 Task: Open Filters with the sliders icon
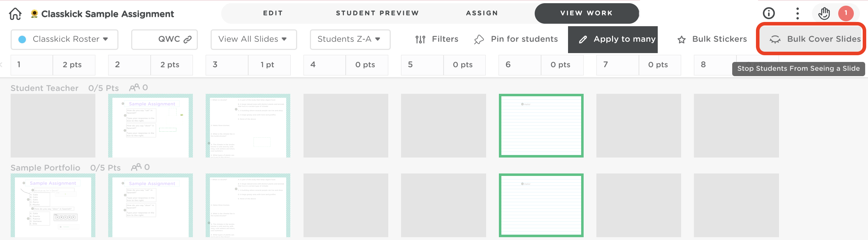[437, 39]
